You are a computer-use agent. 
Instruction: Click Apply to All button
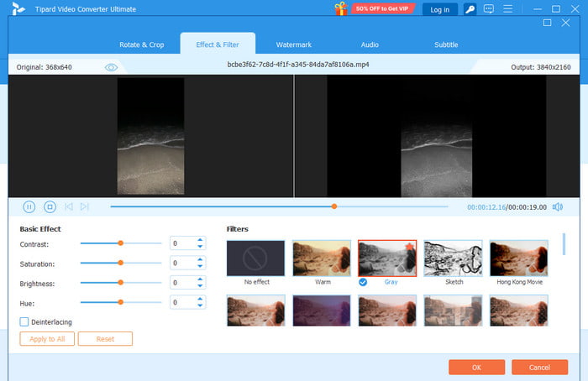[47, 339]
